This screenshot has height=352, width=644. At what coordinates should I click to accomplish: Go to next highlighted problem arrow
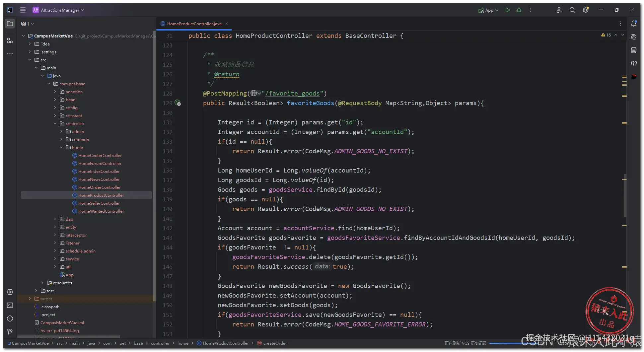click(623, 35)
